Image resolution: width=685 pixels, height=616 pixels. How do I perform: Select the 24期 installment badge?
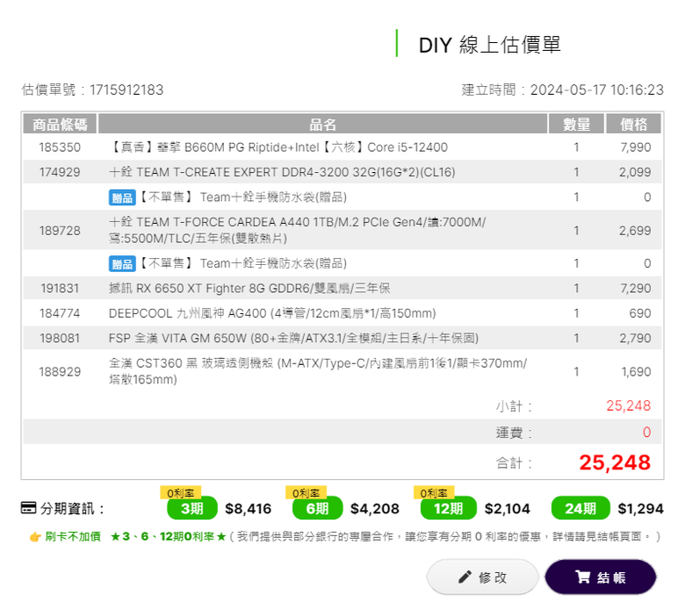(x=580, y=508)
